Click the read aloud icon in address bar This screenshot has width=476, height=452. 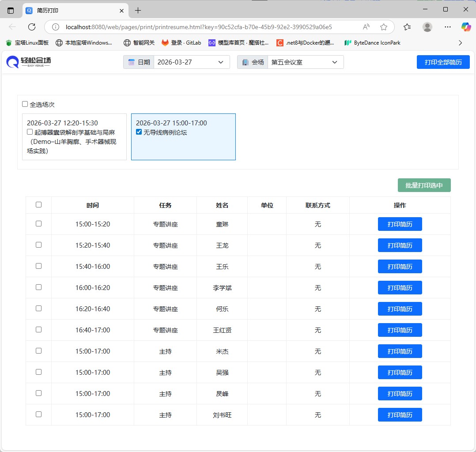[366, 27]
